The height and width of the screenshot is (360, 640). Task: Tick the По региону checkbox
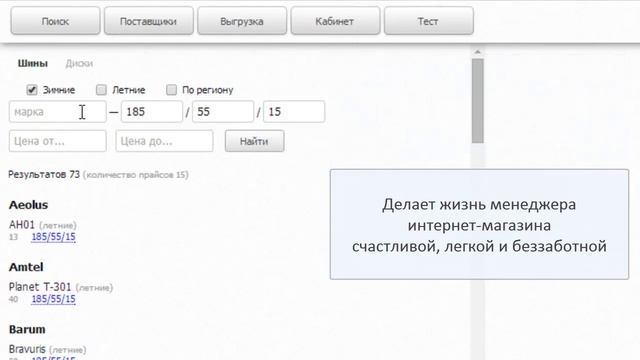click(171, 90)
